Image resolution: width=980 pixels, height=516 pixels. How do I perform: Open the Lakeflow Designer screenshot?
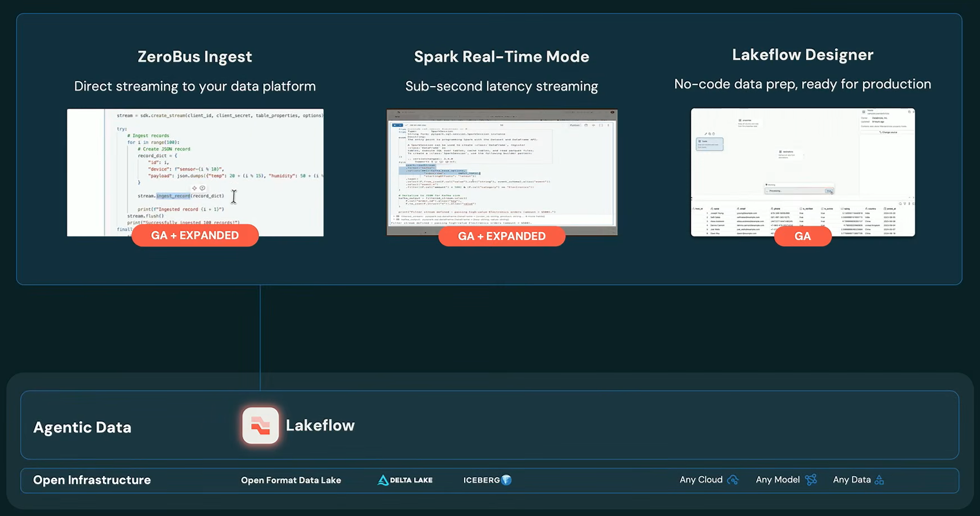click(x=803, y=172)
